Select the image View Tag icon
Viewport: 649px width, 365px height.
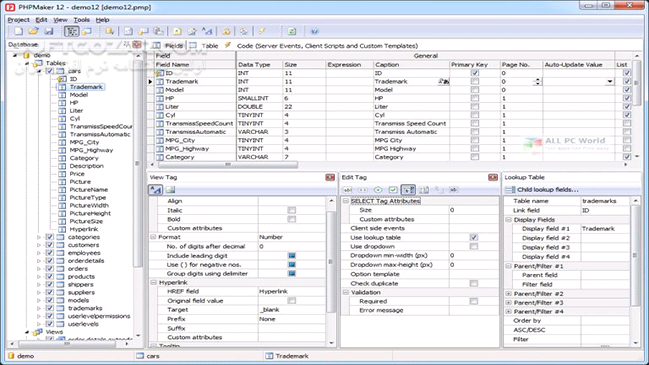[170, 190]
